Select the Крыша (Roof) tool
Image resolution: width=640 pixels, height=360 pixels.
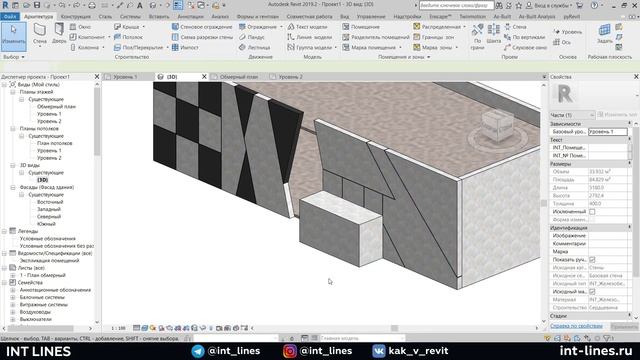point(127,27)
